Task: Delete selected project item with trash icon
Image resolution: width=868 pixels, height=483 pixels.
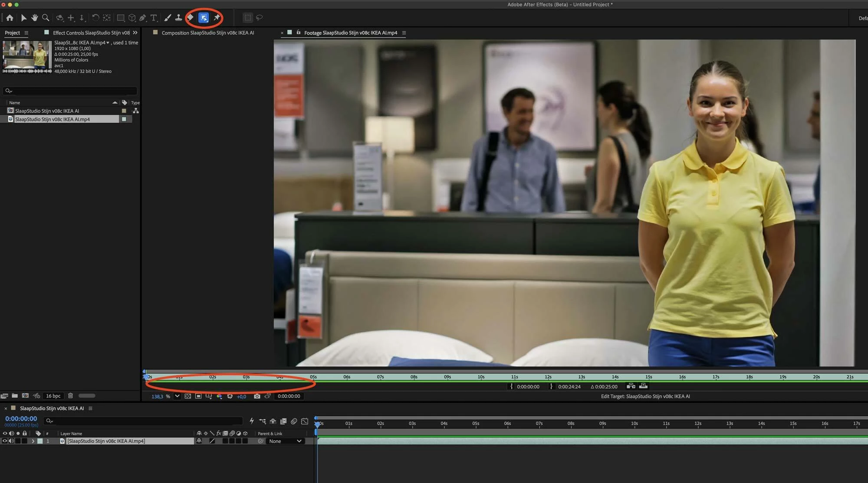Action: tap(70, 395)
